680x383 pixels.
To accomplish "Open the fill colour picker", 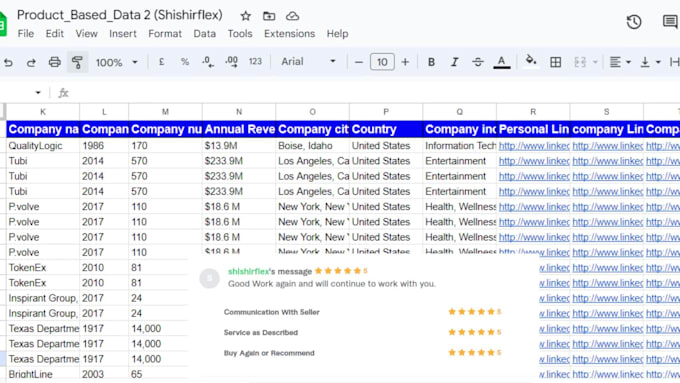I will point(531,61).
